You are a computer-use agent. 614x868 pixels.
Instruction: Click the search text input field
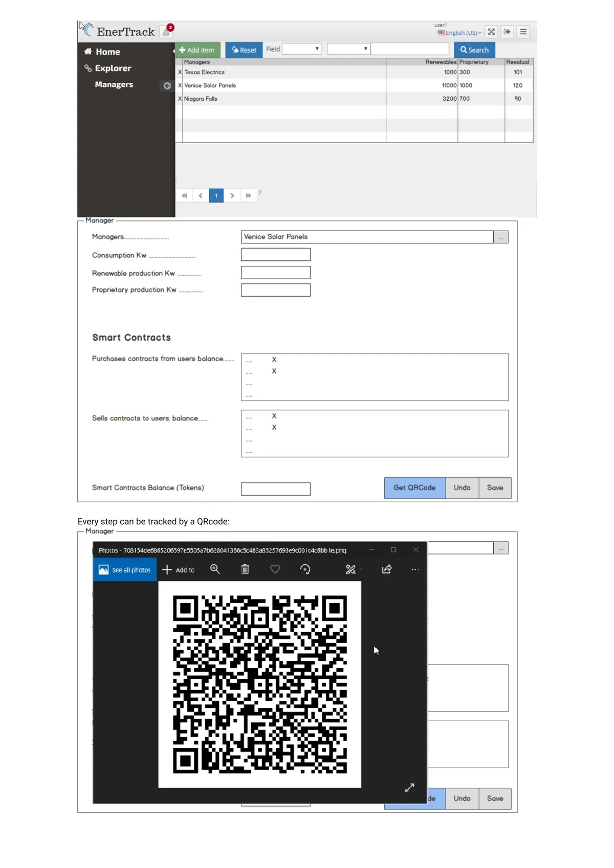coord(410,49)
